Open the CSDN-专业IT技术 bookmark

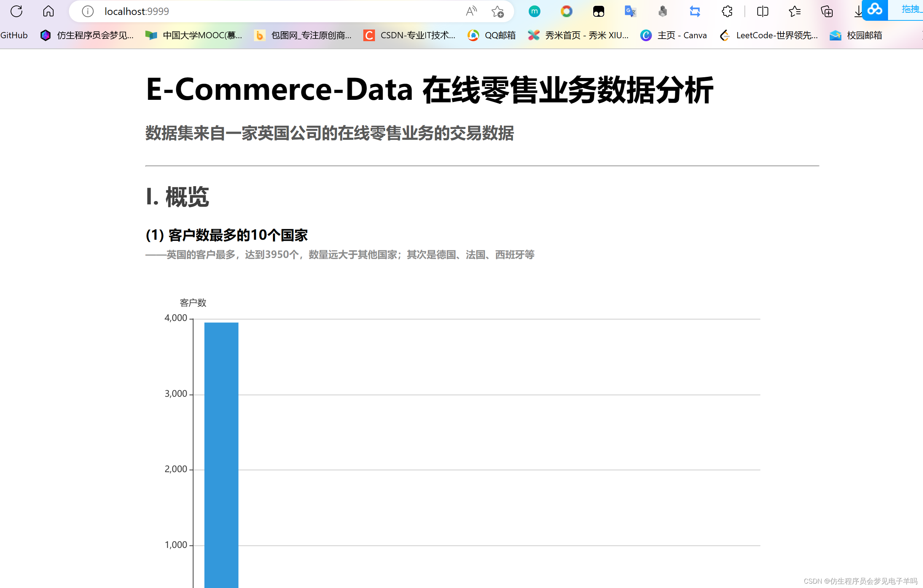(409, 35)
